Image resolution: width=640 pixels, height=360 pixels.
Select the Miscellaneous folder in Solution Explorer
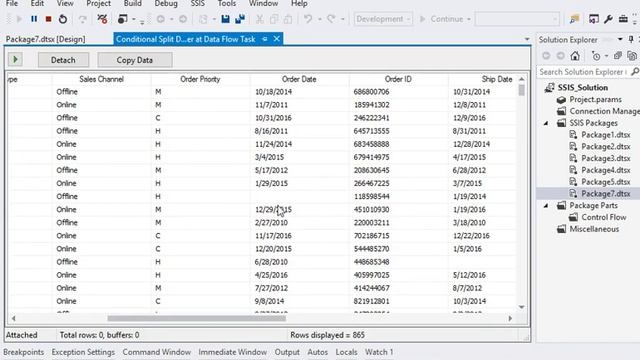pyautogui.click(x=594, y=229)
